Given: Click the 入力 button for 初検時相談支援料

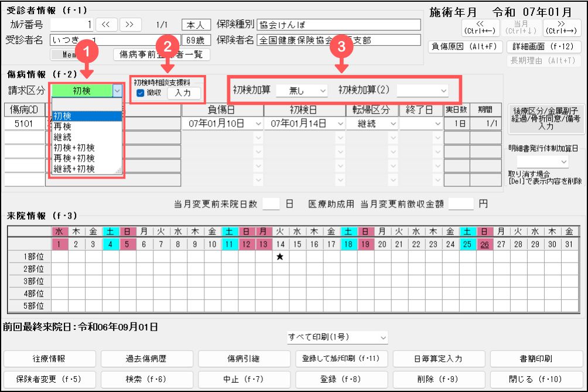Looking at the screenshot, I should click(183, 93).
